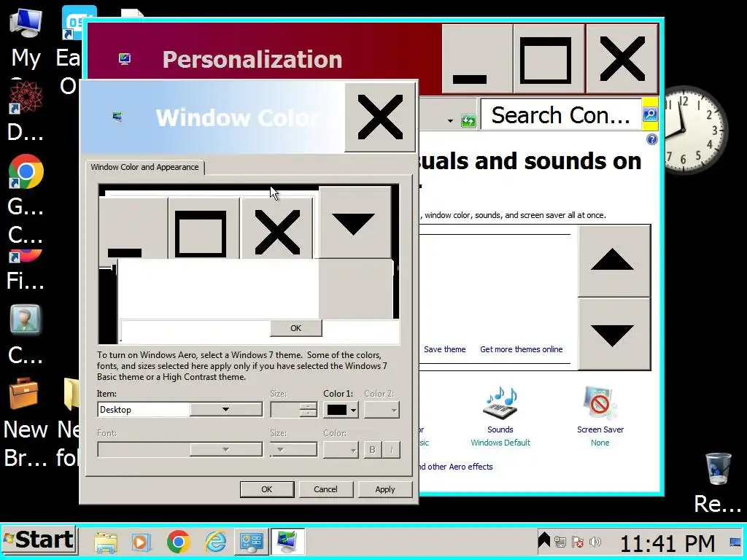Image resolution: width=747 pixels, height=560 pixels.
Task: Click the Window Color title bar icon
Action: [117, 117]
